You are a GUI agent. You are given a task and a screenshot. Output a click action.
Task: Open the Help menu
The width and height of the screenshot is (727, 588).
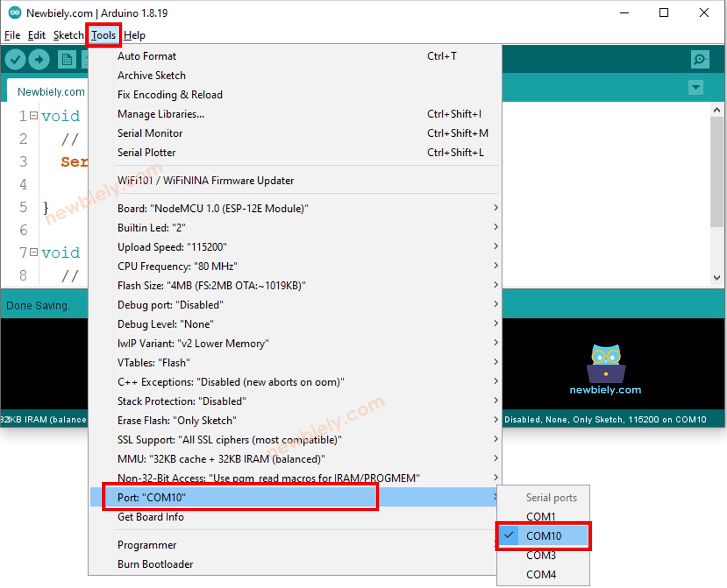tap(135, 35)
